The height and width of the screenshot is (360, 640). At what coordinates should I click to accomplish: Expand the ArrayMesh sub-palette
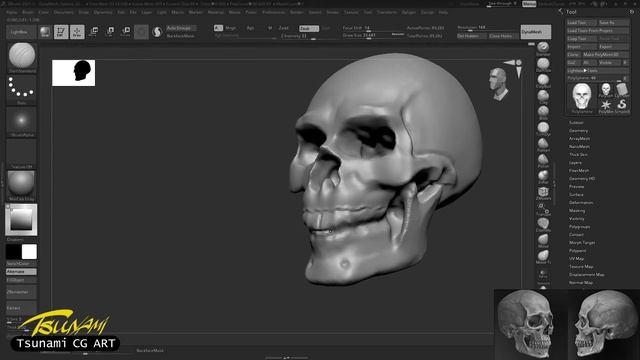click(x=579, y=139)
